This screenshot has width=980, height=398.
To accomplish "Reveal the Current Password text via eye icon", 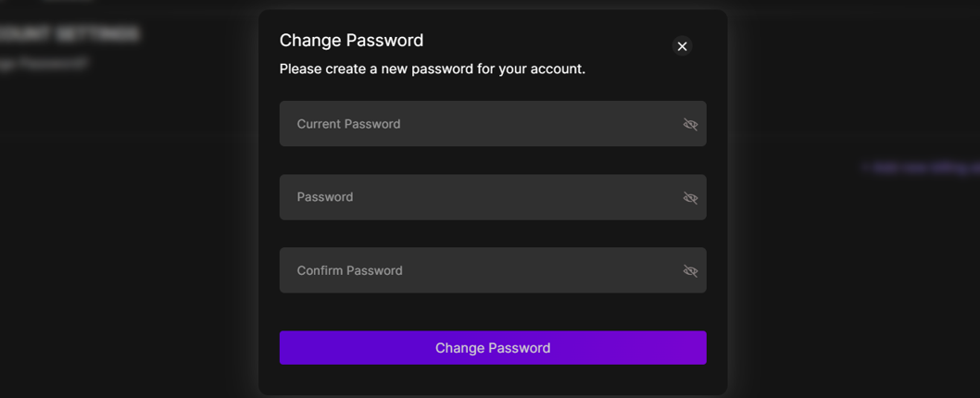I will (690, 124).
